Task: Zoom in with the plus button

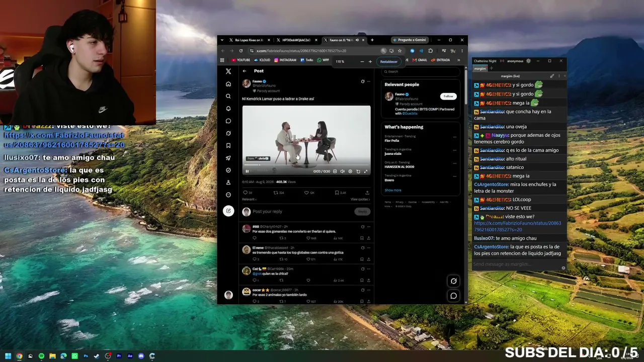Action: tap(370, 61)
